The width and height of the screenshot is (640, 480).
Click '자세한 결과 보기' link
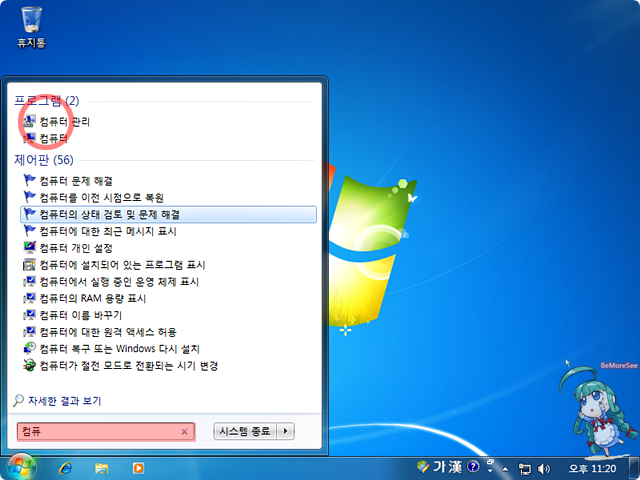(65, 401)
